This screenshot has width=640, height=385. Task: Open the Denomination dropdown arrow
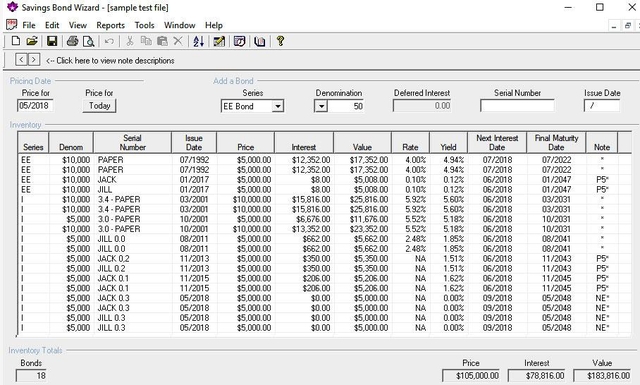321,107
